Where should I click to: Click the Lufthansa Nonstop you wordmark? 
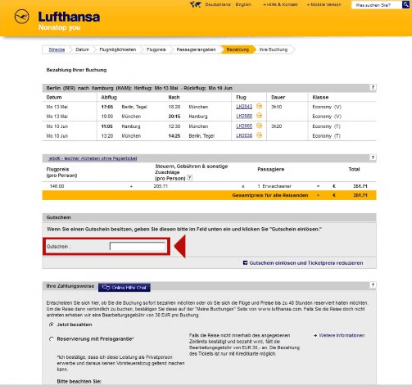pos(69,21)
